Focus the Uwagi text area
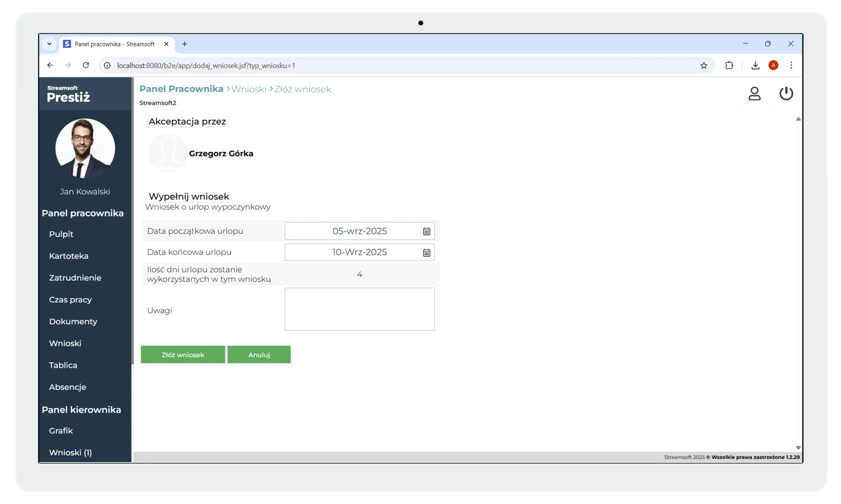Image resolution: width=841 pixels, height=504 pixels. (x=359, y=309)
